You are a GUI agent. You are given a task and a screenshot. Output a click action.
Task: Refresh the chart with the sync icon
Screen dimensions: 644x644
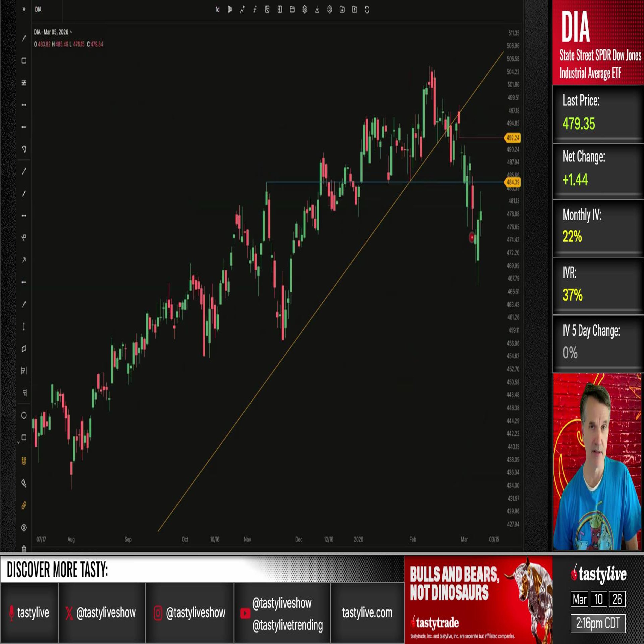[367, 10]
